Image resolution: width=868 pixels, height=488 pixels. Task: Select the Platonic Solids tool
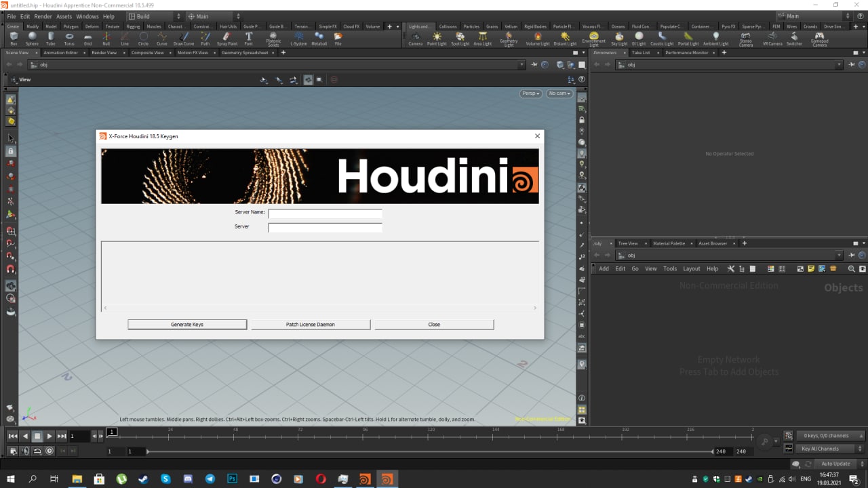pyautogui.click(x=273, y=39)
